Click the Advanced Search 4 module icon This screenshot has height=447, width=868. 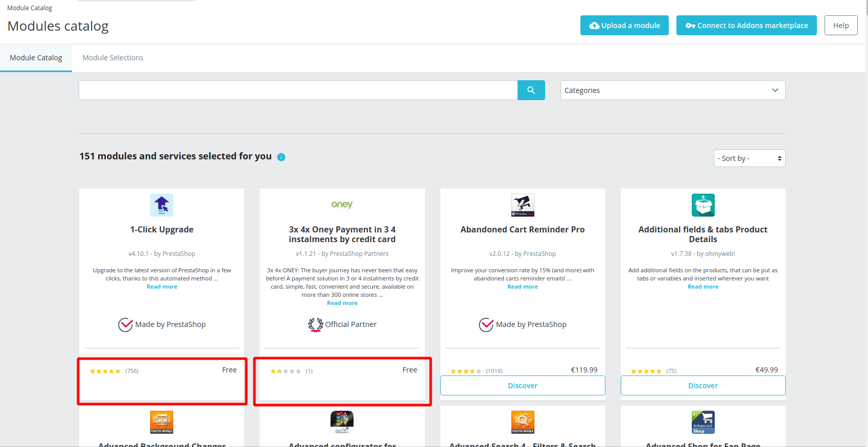pos(523,422)
